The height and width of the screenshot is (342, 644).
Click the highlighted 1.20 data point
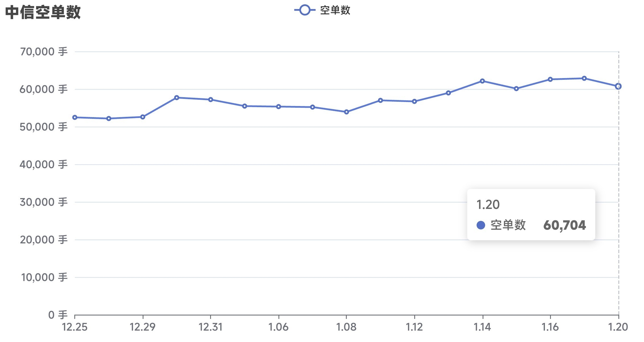point(618,86)
